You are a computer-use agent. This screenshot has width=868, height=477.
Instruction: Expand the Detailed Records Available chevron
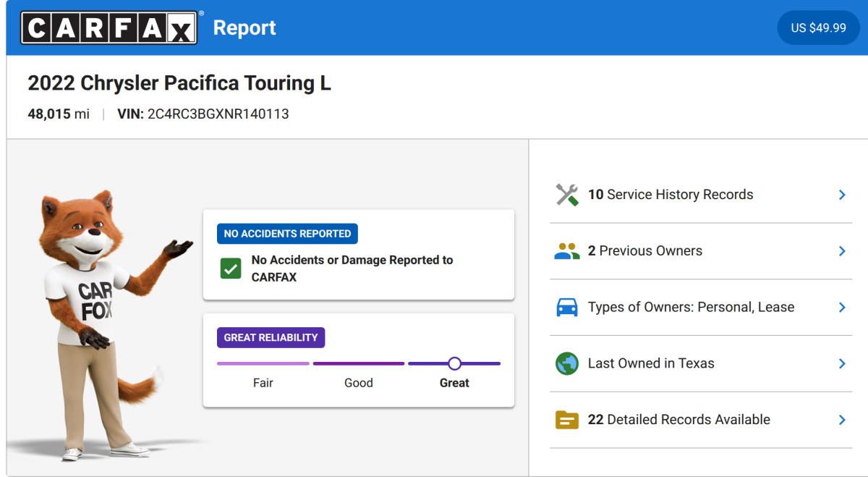click(842, 420)
